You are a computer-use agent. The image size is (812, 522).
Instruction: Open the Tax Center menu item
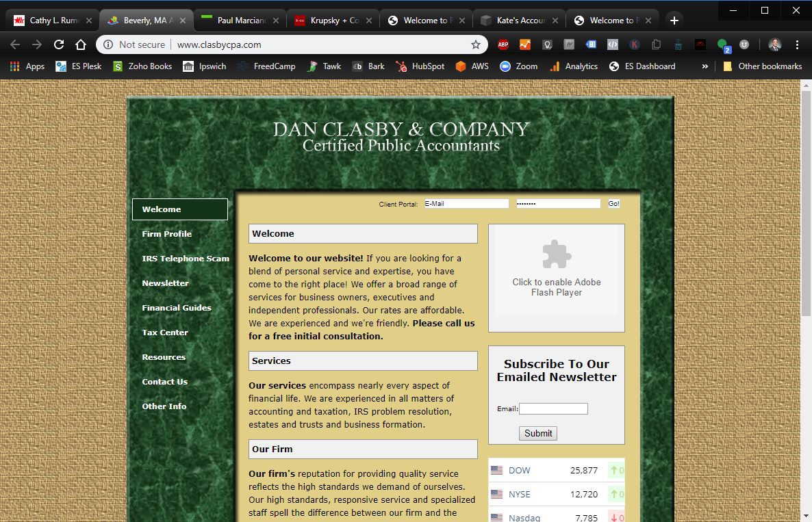pos(165,332)
